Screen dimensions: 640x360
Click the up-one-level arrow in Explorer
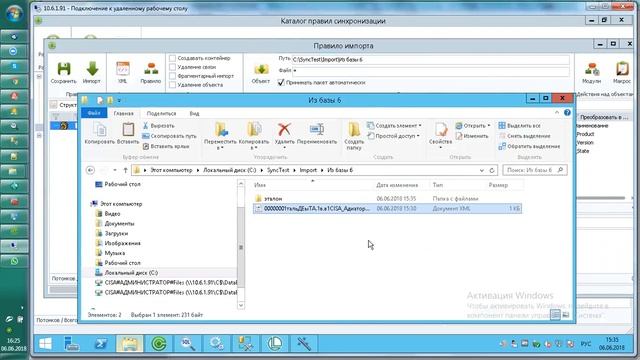coord(125,170)
